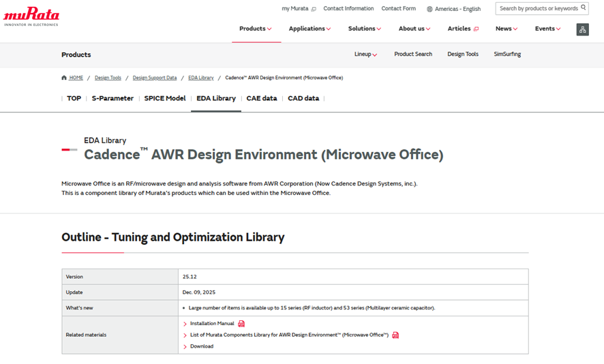This screenshot has height=364, width=604.
Task: Click the breadcrumb home icon
Action: (64, 78)
